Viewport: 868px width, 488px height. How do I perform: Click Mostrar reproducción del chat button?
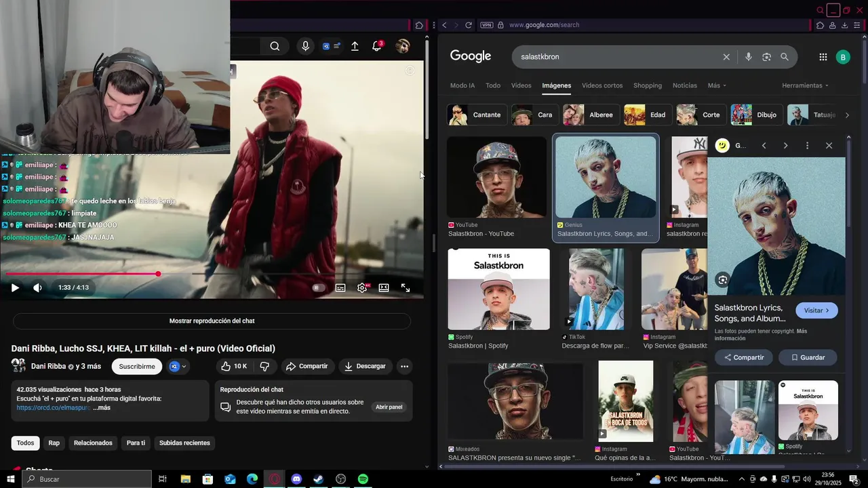(x=212, y=321)
